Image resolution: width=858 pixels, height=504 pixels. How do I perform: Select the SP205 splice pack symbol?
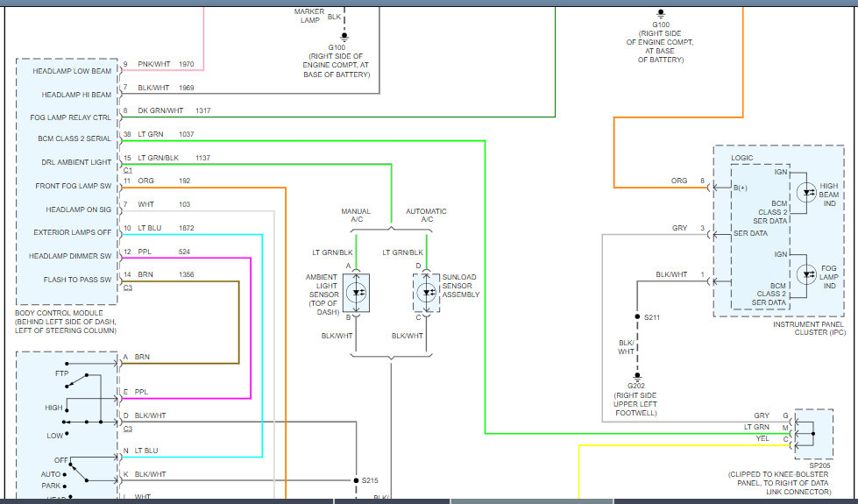click(813, 433)
